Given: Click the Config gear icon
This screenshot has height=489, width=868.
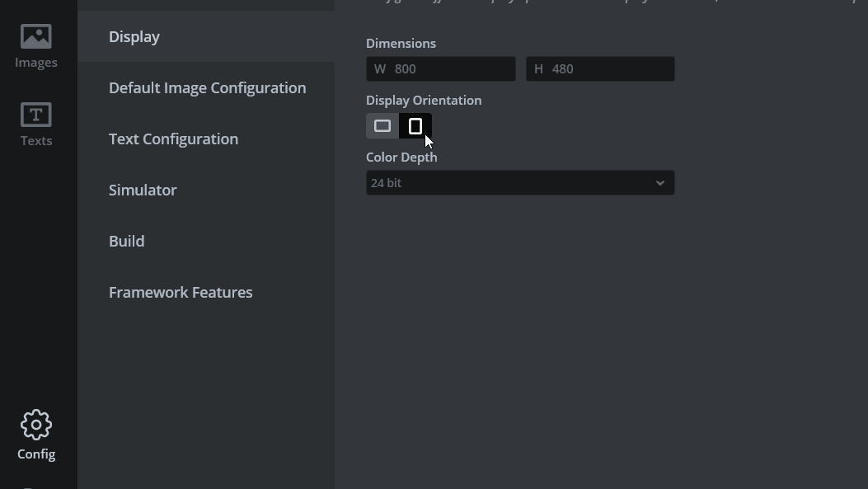Looking at the screenshot, I should coord(36,425).
